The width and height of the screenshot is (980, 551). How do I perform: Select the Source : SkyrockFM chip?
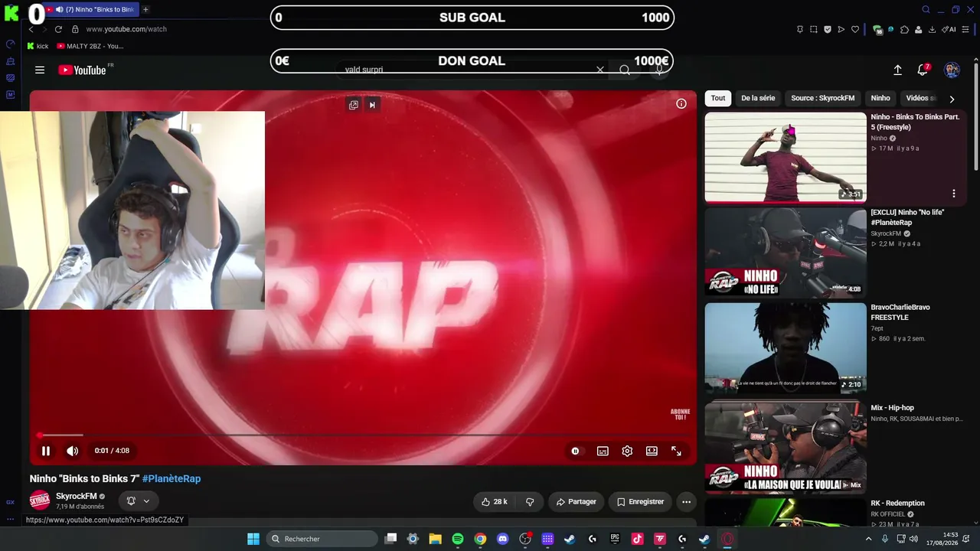[822, 98]
